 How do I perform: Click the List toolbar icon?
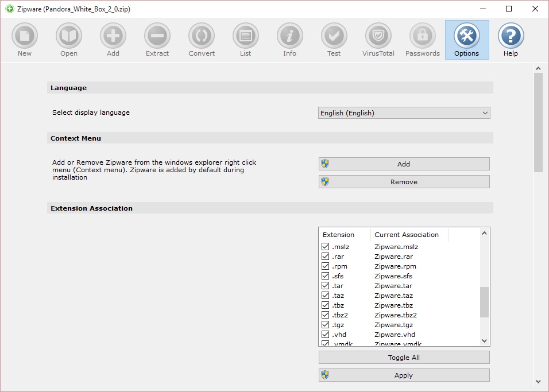[x=245, y=36]
